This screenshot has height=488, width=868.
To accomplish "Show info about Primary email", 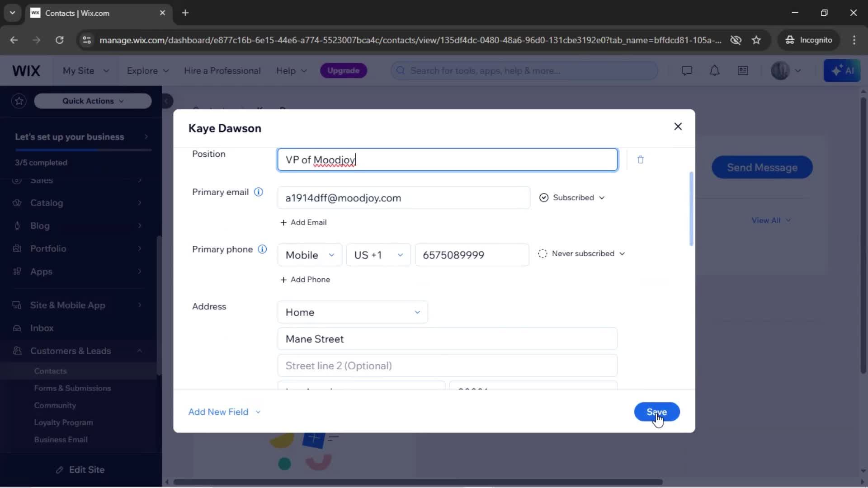I will pyautogui.click(x=258, y=192).
